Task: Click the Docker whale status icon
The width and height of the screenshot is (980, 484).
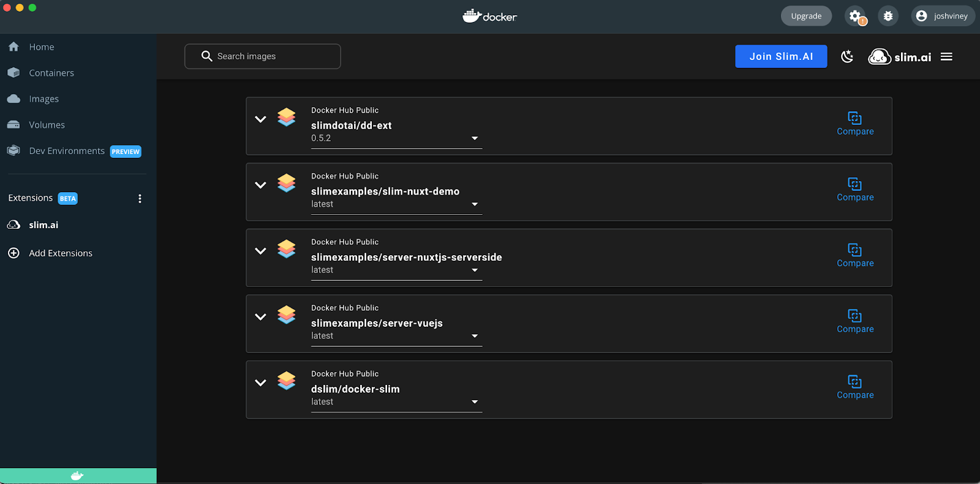Action: tap(77, 475)
